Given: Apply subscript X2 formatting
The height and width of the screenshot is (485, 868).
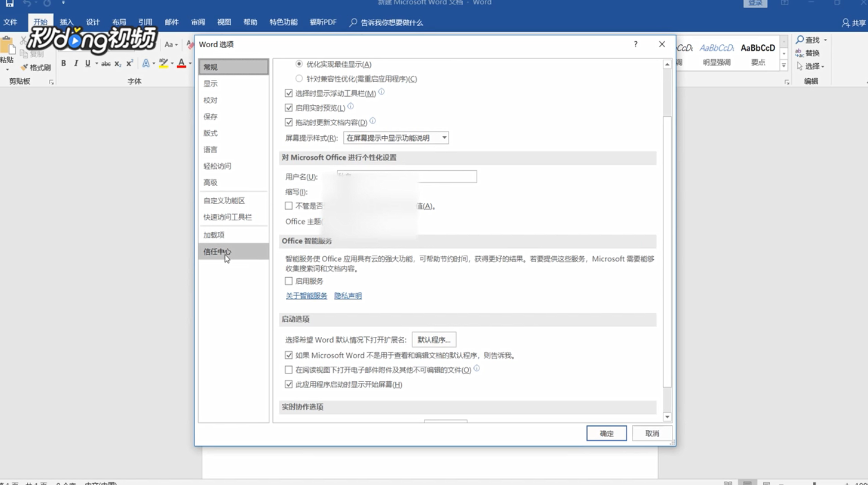Looking at the screenshot, I should point(118,64).
